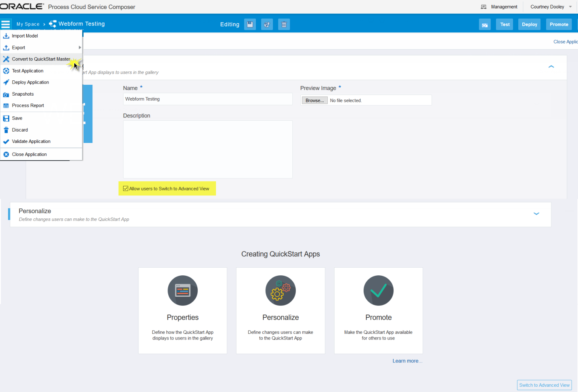Click the Deploy Application rocket icon
Screen dimensions: 578x392
pyautogui.click(x=6, y=82)
